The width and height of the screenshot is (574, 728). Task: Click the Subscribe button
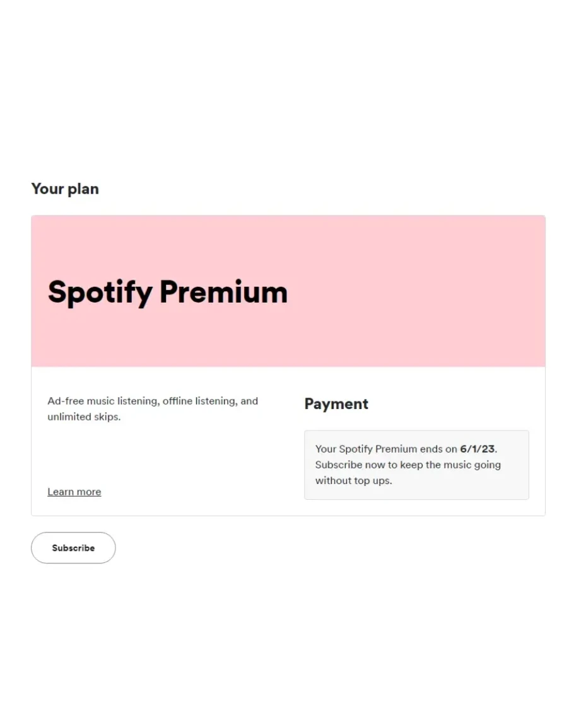[73, 548]
